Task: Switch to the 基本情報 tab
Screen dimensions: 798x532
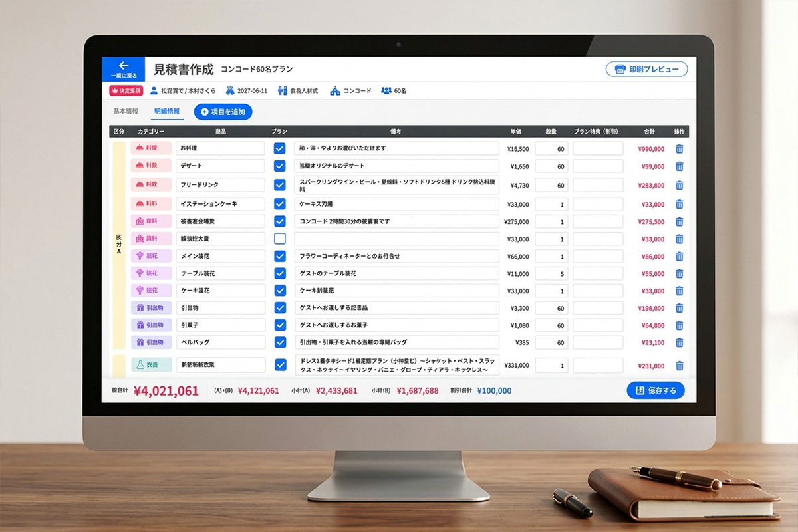Action: [x=126, y=112]
